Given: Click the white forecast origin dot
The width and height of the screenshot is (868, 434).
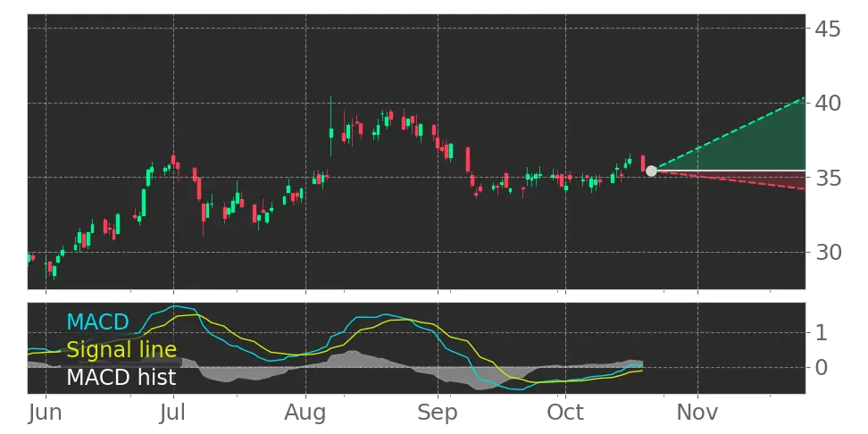Looking at the screenshot, I should 652,171.
